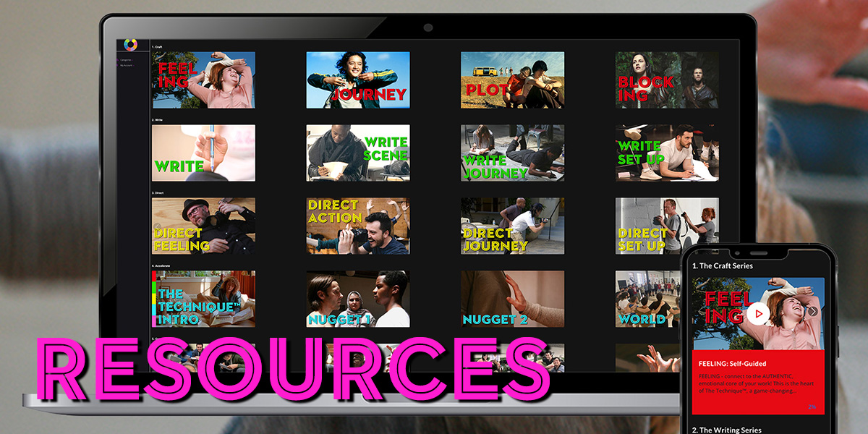The image size is (868, 434).
Task: Open the WRITE course with the pencil image
Action: coord(203,153)
